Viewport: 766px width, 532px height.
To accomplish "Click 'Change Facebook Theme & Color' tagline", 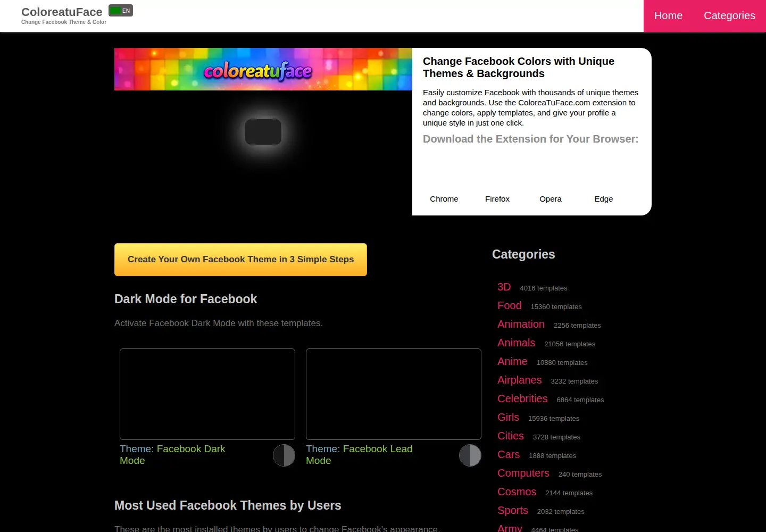I will tap(64, 22).
